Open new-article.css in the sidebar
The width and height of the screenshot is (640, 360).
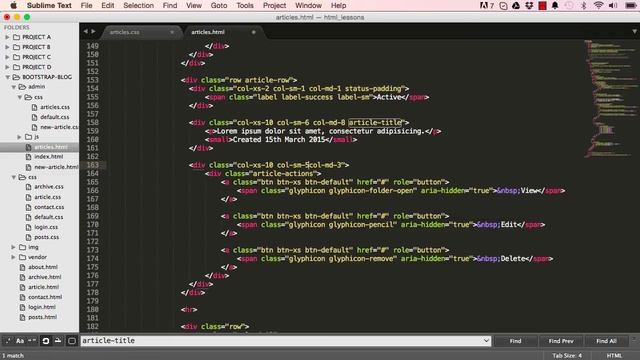[59, 127]
